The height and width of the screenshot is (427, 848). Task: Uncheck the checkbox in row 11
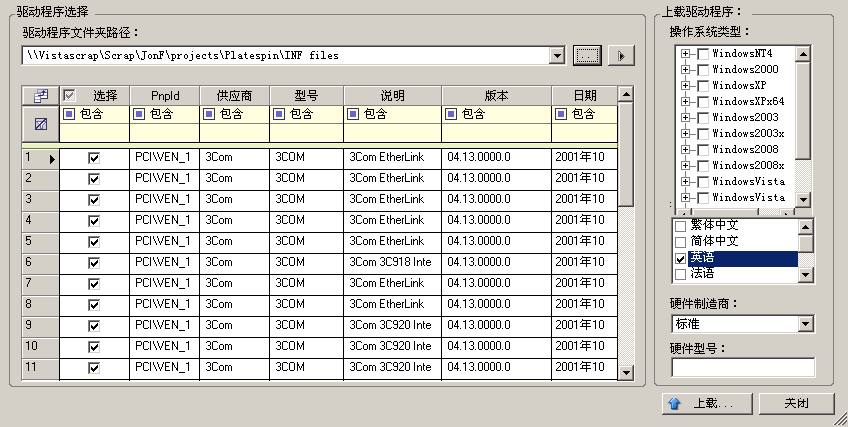[94, 368]
